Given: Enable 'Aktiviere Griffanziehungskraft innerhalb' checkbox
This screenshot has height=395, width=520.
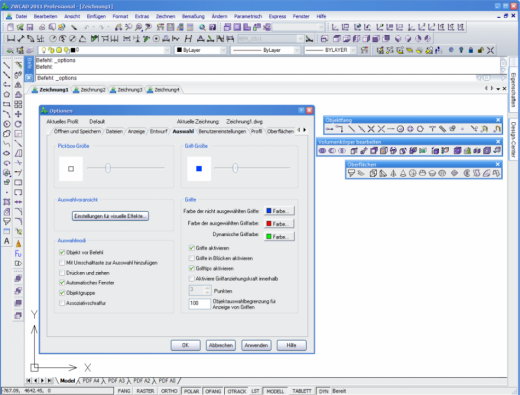Looking at the screenshot, I should pyautogui.click(x=192, y=279).
